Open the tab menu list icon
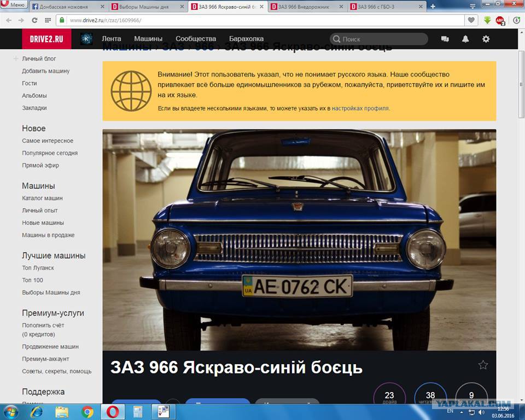The image size is (525, 420). 472,7
